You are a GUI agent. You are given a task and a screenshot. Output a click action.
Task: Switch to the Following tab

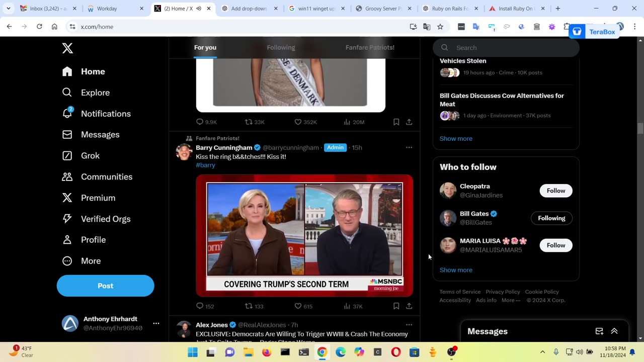coord(281,47)
